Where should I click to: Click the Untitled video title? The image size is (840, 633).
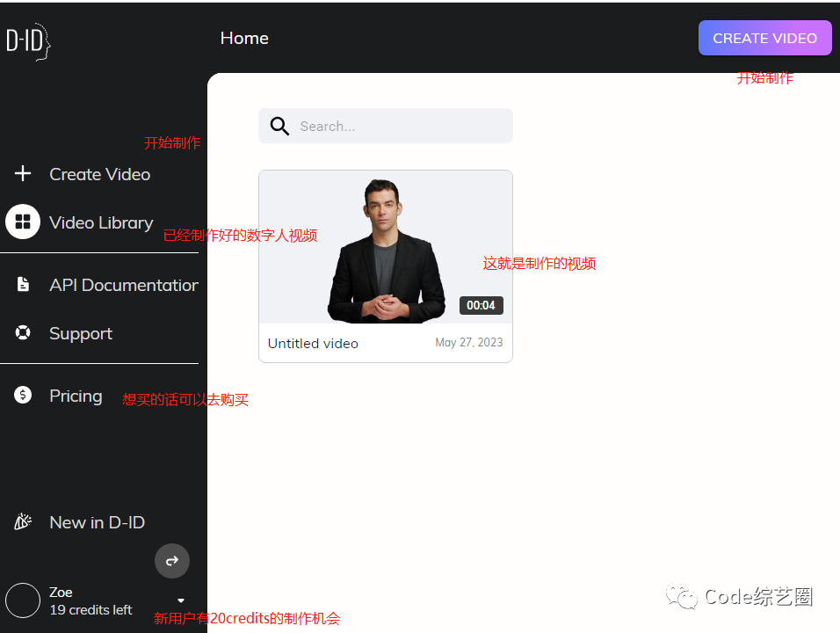313,344
